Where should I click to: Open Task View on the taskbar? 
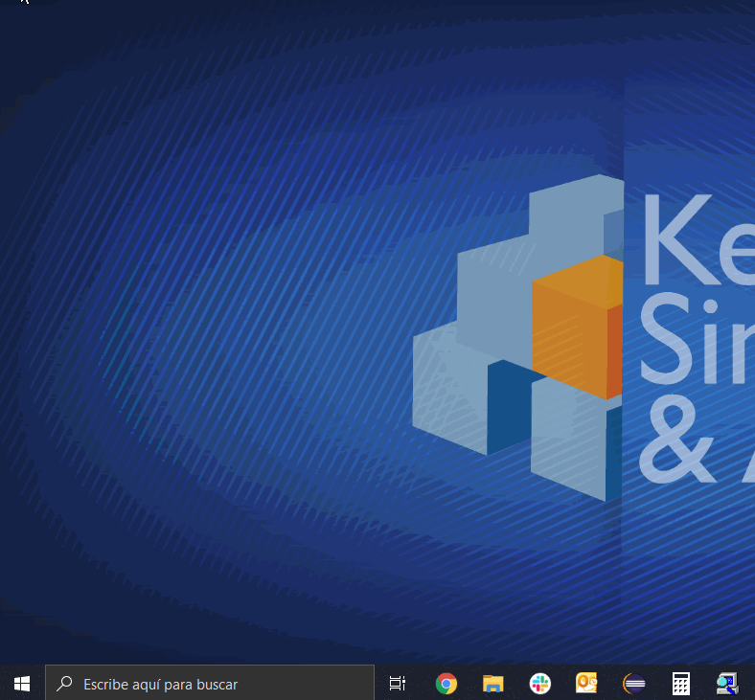[398, 683]
